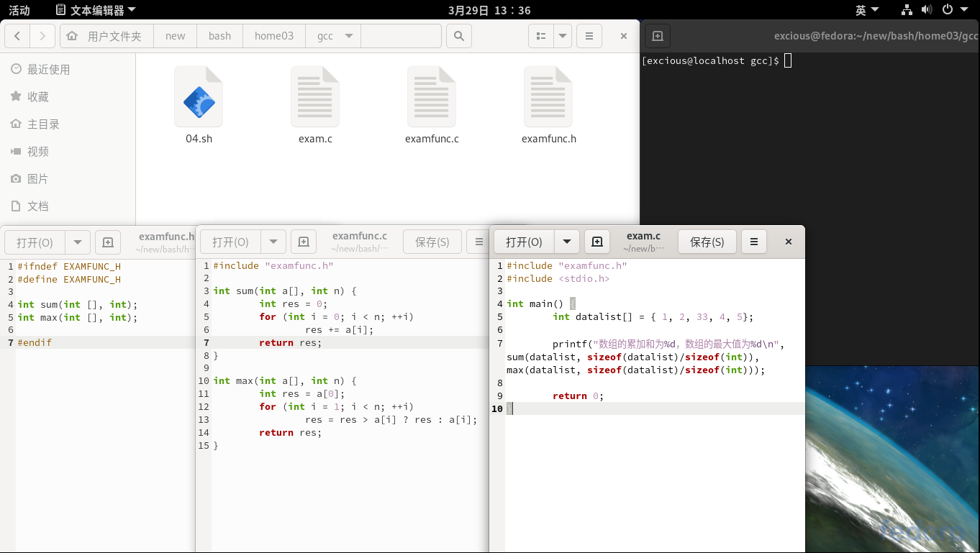Click the terminal window title text

(876, 36)
